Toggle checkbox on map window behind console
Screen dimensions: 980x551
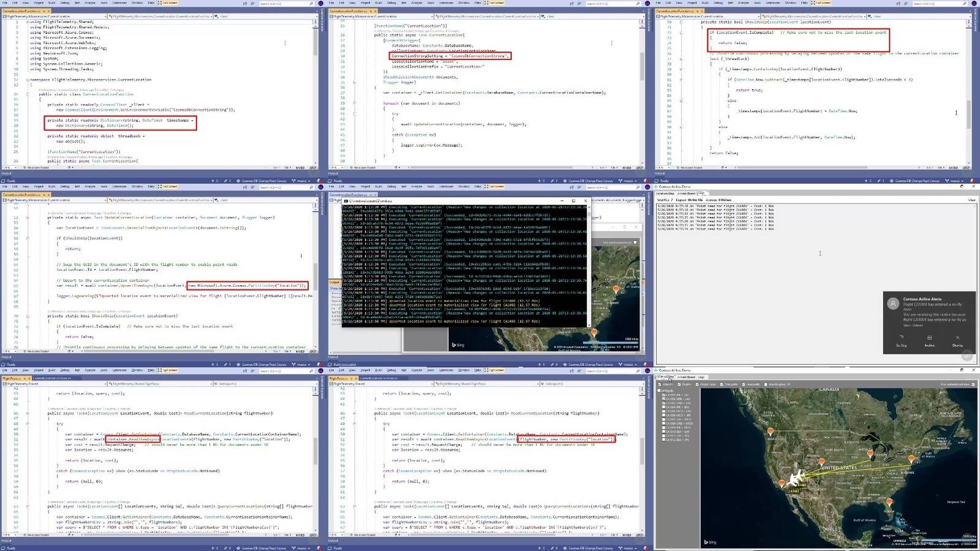(x=635, y=243)
